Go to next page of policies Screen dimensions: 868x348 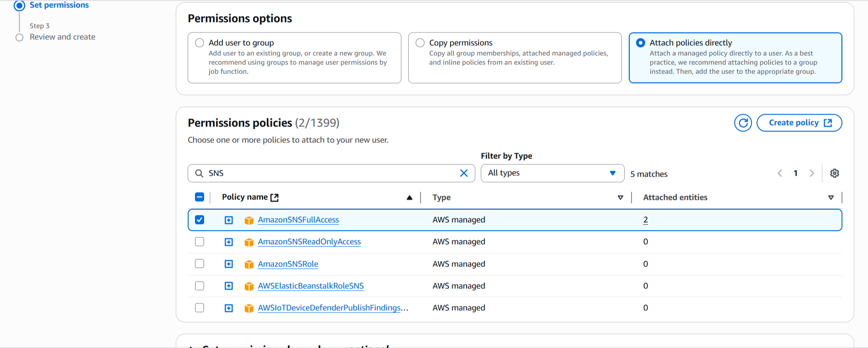tap(811, 173)
